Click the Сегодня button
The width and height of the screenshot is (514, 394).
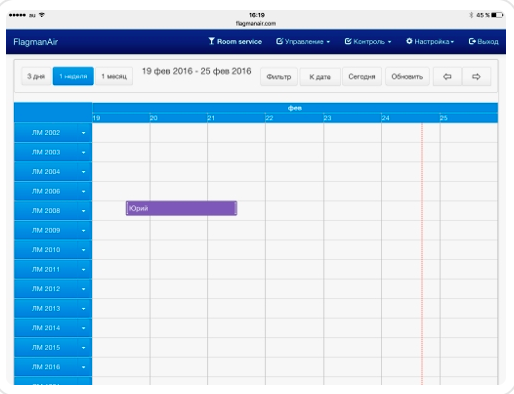tap(362, 77)
